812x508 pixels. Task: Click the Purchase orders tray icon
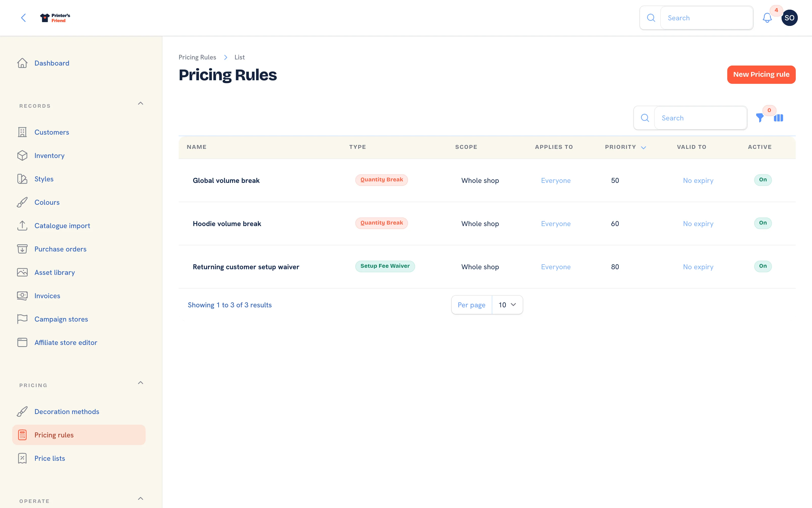tap(22, 249)
